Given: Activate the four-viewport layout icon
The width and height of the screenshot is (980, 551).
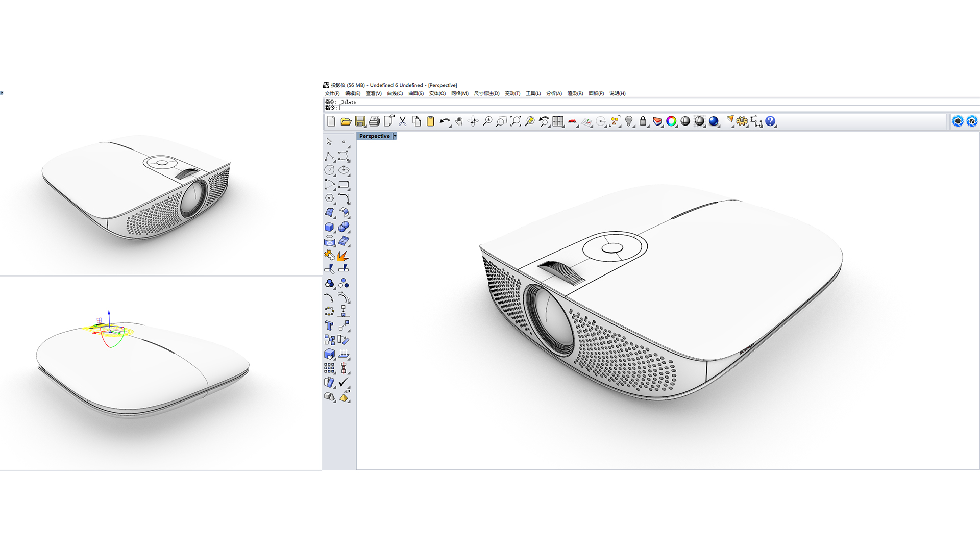Looking at the screenshot, I should pyautogui.click(x=558, y=121).
